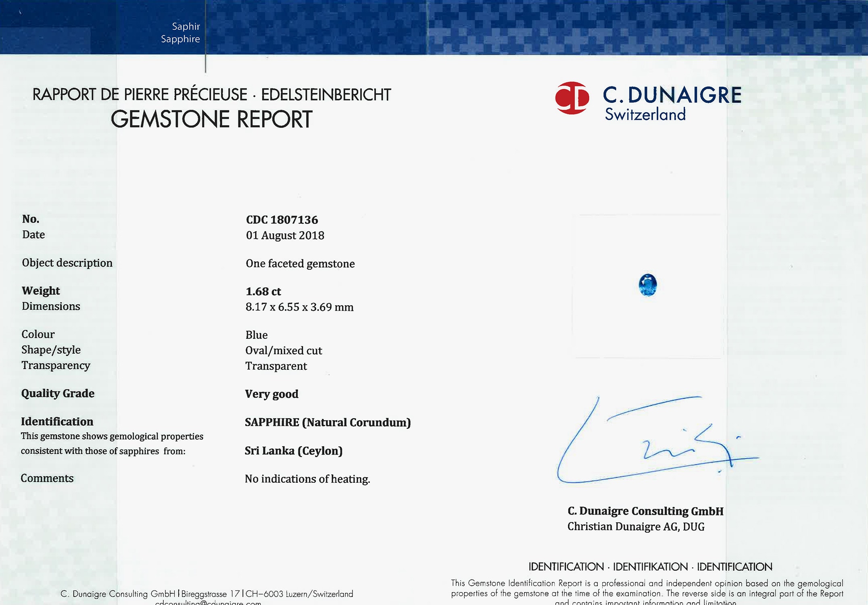Click the No indications of heating comment

pyautogui.click(x=307, y=479)
